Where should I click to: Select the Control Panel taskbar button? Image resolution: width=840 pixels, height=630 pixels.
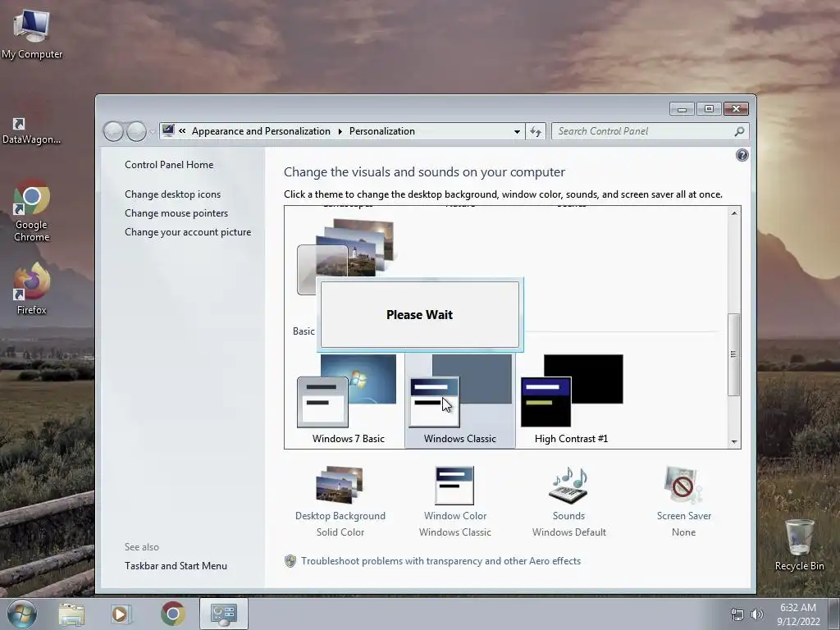[x=223, y=614]
